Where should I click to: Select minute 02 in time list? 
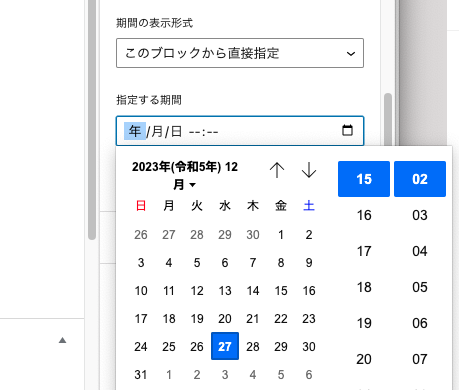click(420, 179)
